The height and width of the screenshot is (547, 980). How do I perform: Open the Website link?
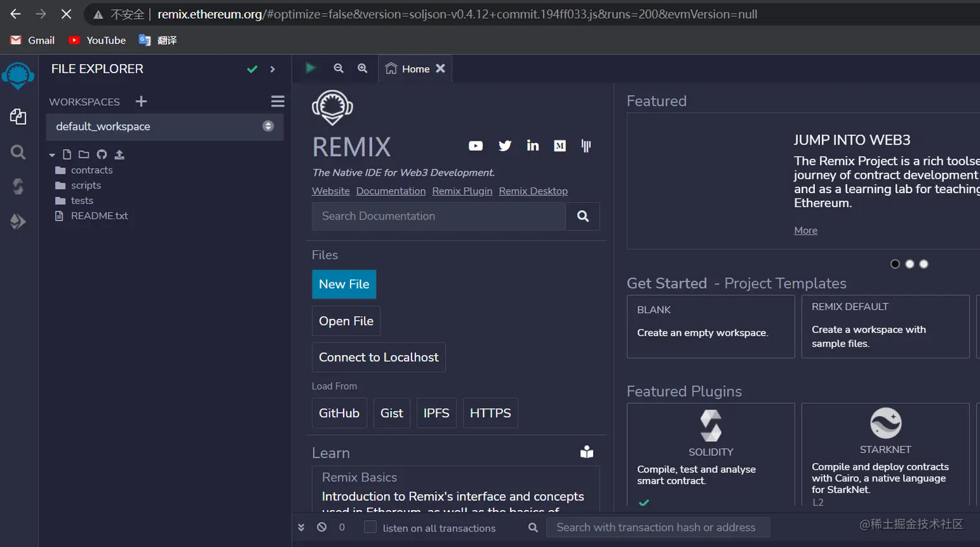331,191
